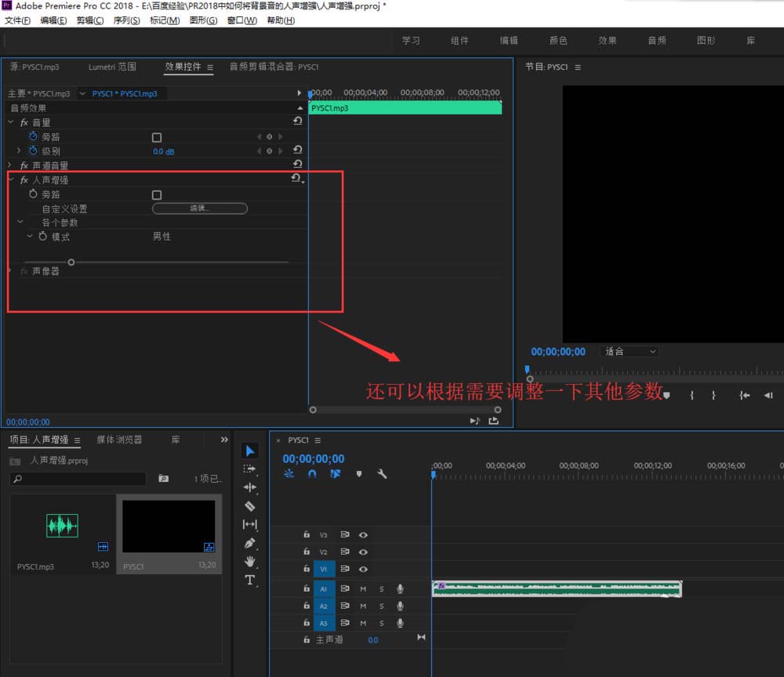The width and height of the screenshot is (784, 677).
Task: Select the Slip tool
Action: 249,524
